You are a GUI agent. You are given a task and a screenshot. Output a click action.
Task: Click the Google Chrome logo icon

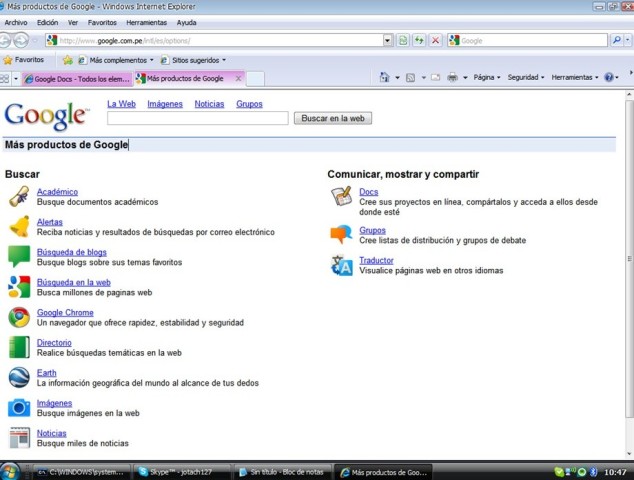pyautogui.click(x=19, y=317)
